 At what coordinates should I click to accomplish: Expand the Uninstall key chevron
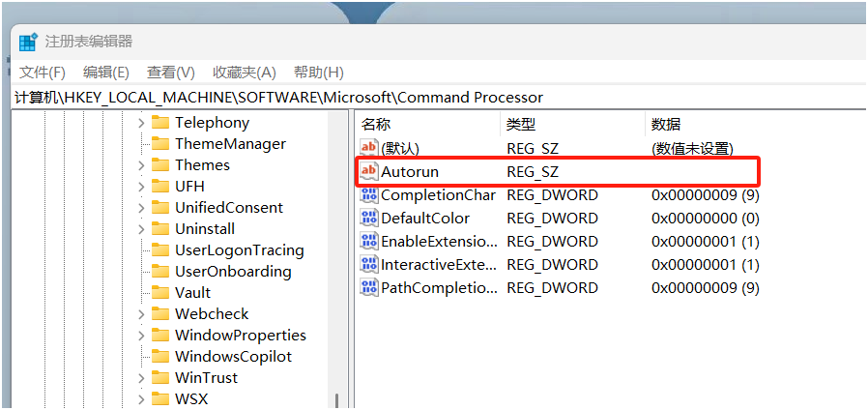[141, 229]
